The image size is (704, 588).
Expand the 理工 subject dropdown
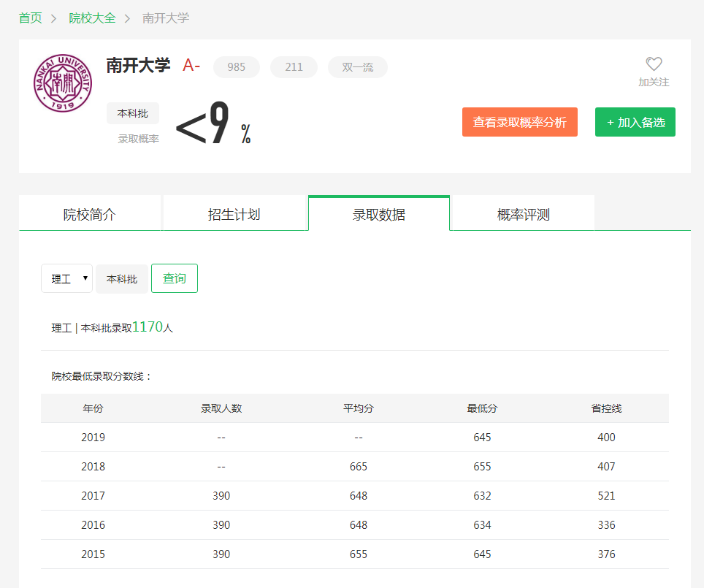coord(67,278)
